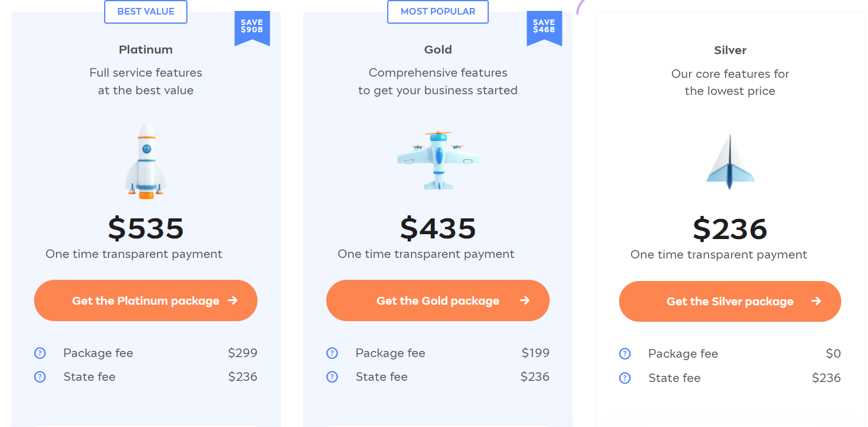This screenshot has width=868, height=427.
Task: Click the Gold State fee help icon
Action: [x=332, y=377]
